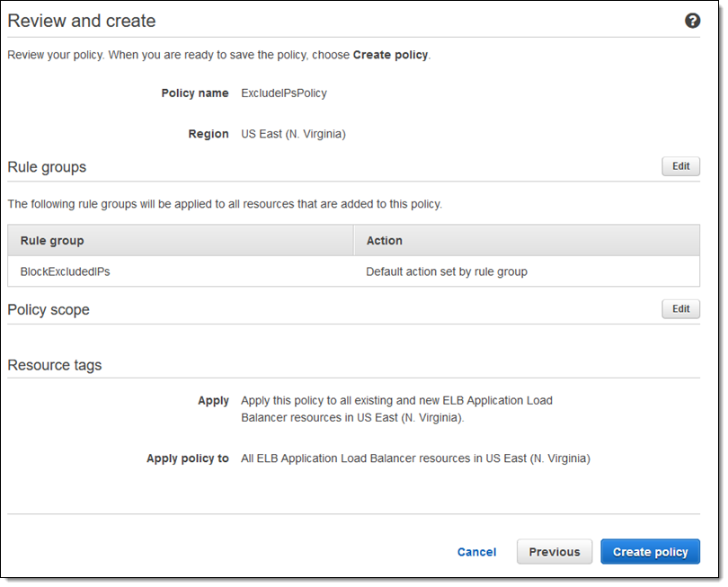Select the ExcludeIPsPolicy policy name value
Image resolution: width=728 pixels, height=587 pixels.
(284, 93)
